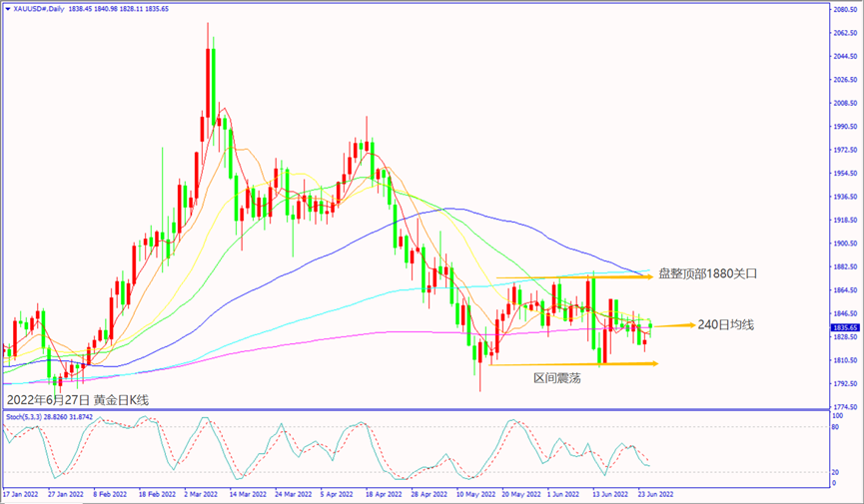Screen dimensions: 864x504
Task: Click the Stoch(5,3,3) indicator label
Action: pos(25,415)
